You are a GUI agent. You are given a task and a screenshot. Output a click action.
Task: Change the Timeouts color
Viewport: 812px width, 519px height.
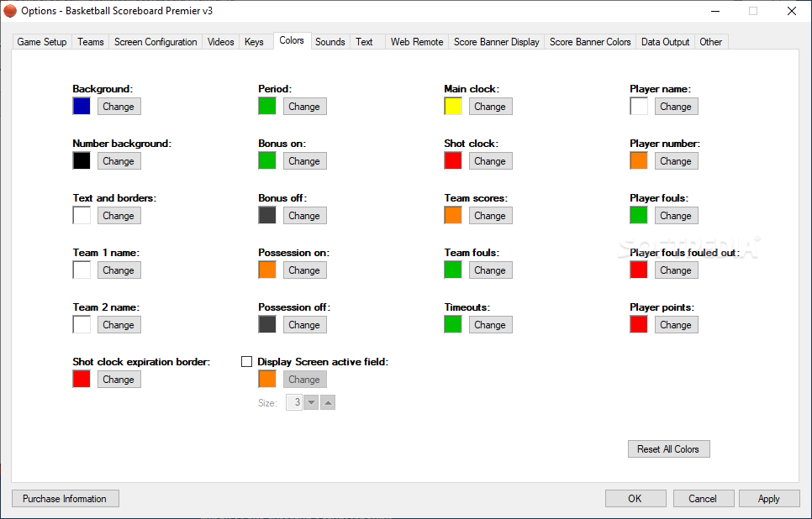pyautogui.click(x=491, y=325)
